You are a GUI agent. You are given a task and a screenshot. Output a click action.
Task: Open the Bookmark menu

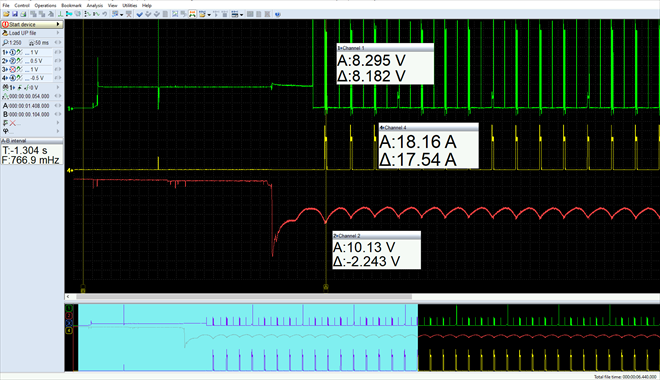point(71,5)
